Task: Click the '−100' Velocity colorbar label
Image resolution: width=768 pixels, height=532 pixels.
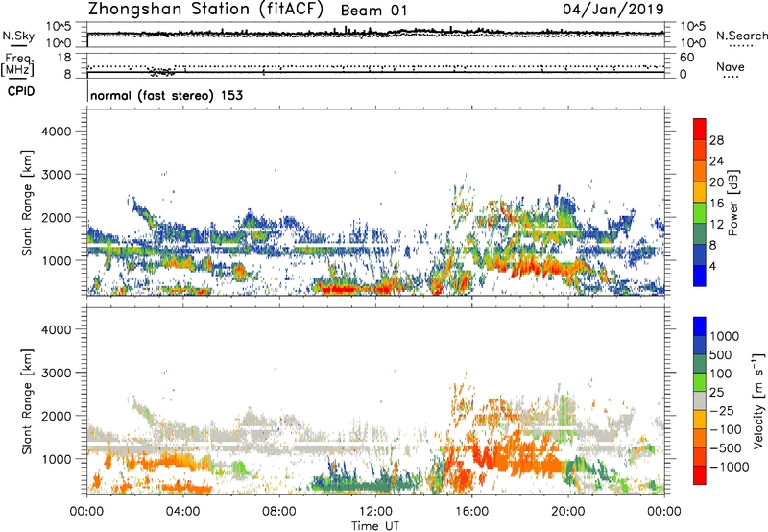Action: point(725,429)
